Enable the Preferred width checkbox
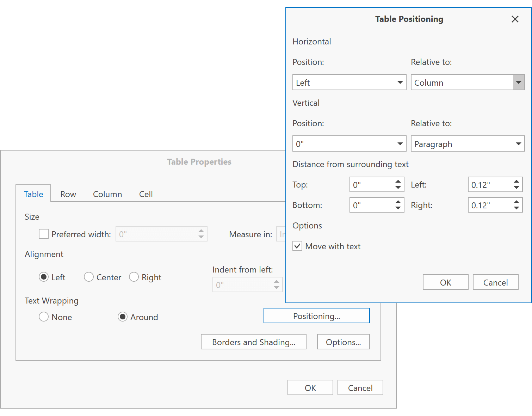Screen dimensions: 532x416 click(43, 234)
